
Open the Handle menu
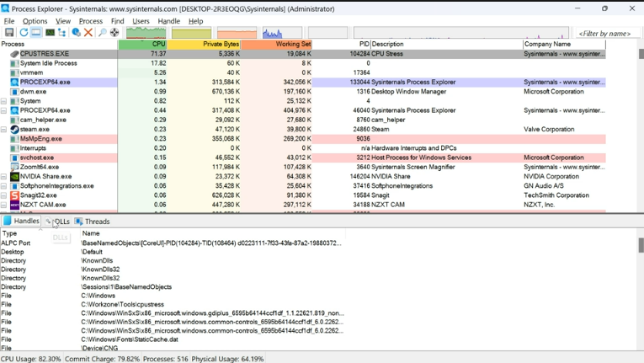pyautogui.click(x=169, y=21)
